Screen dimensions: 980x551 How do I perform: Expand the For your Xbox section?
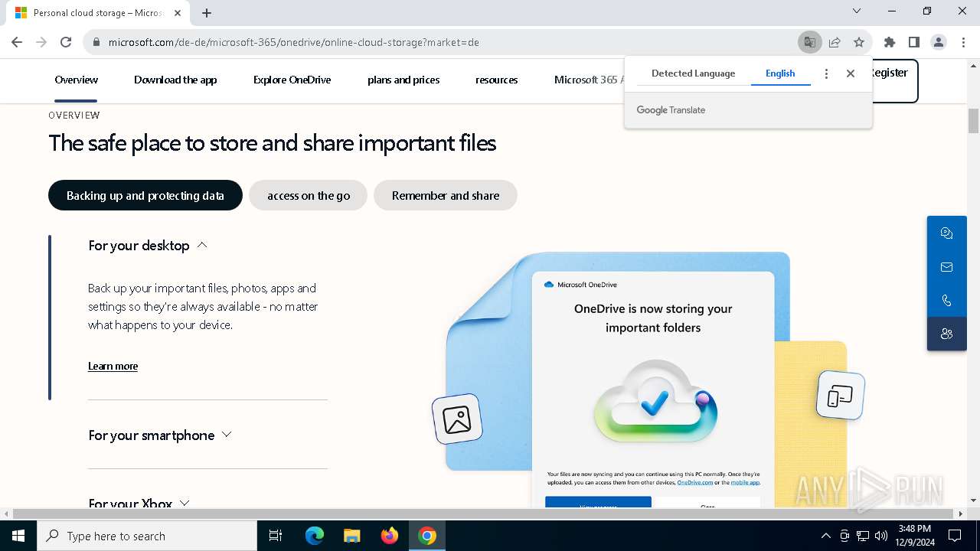pyautogui.click(x=139, y=504)
